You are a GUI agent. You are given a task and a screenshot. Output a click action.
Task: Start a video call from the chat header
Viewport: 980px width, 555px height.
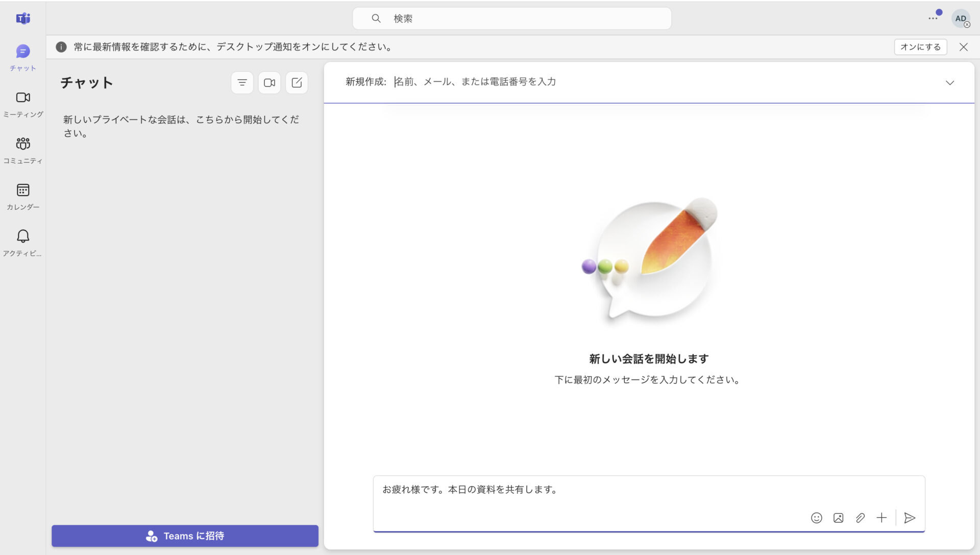tap(269, 82)
